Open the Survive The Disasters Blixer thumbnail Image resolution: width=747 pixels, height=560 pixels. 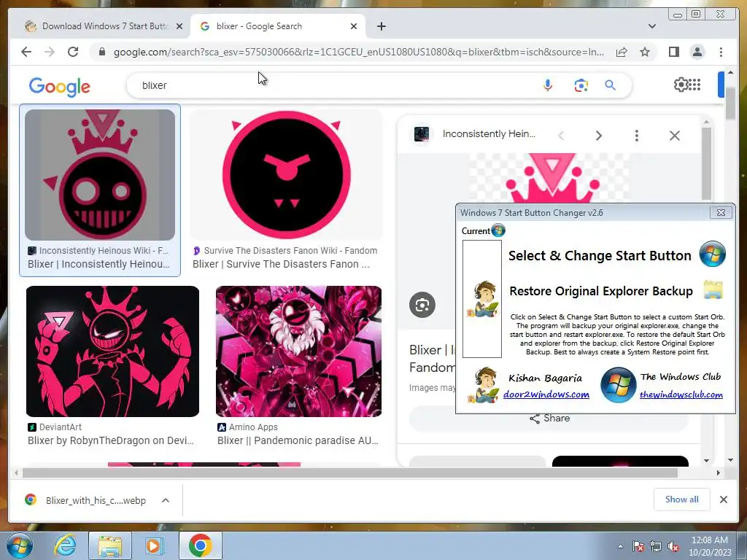click(x=286, y=175)
